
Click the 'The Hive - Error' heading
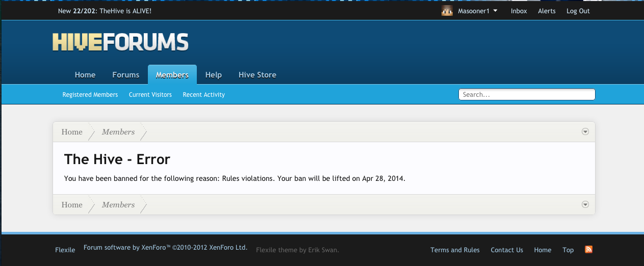coord(117,159)
